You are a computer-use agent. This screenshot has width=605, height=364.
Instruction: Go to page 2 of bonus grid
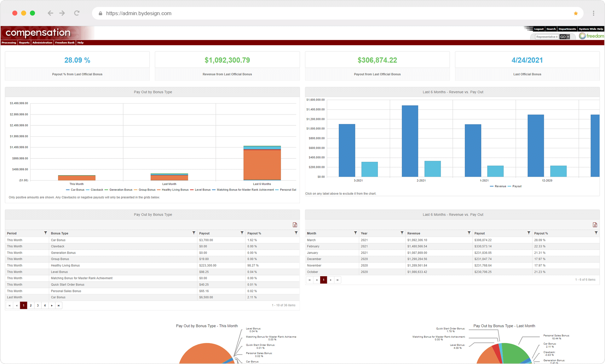(31, 305)
